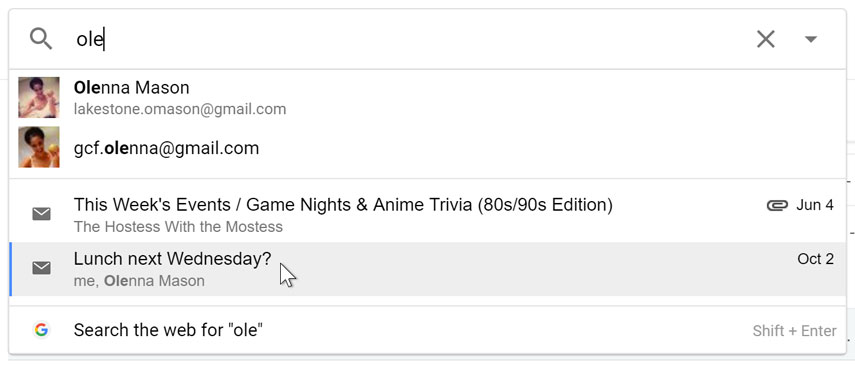Clear the search text with the X
This screenshot has width=855, height=368.
tap(766, 39)
